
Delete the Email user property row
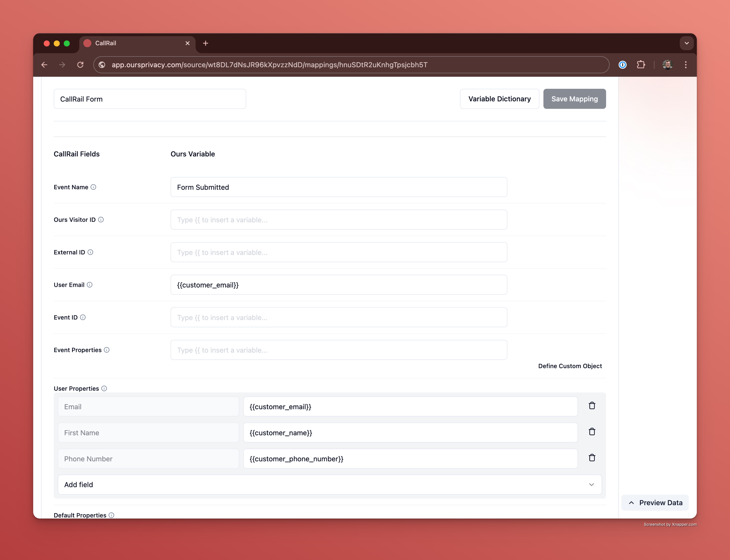coord(592,406)
